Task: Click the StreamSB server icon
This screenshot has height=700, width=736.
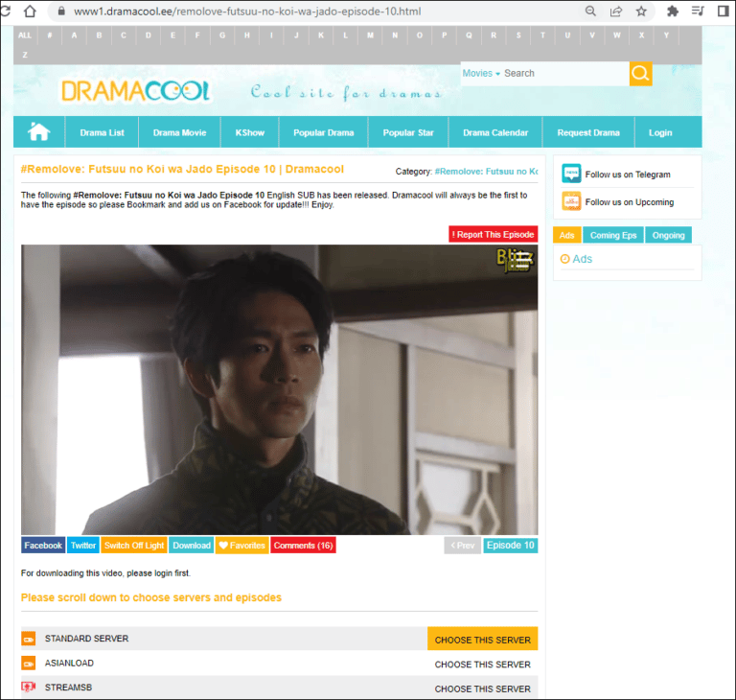Action: [28, 687]
